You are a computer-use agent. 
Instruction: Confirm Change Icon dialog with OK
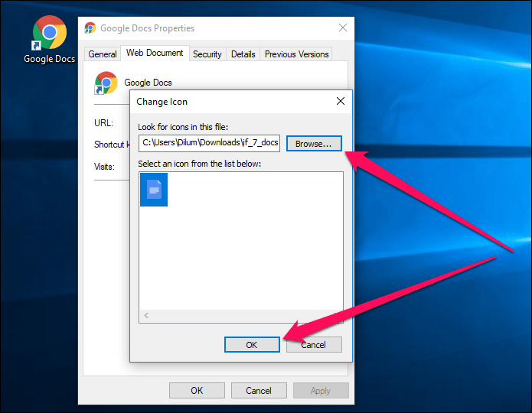252,345
